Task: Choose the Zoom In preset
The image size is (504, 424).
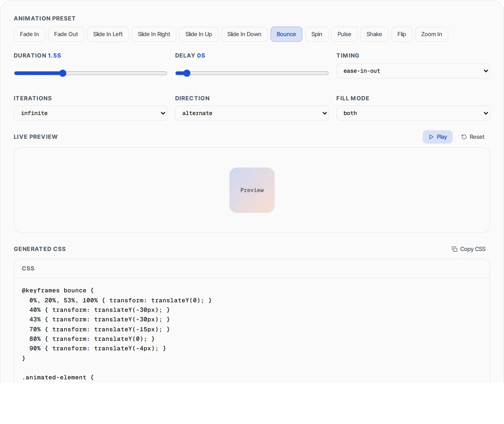Action: [431, 34]
